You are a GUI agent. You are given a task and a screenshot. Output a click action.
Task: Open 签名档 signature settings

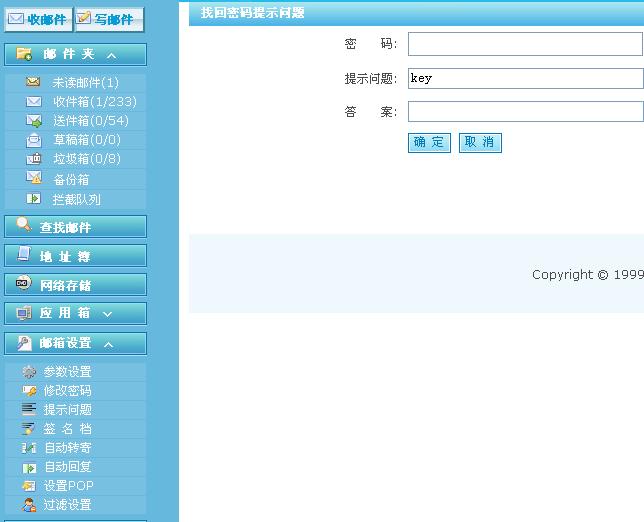[68, 429]
